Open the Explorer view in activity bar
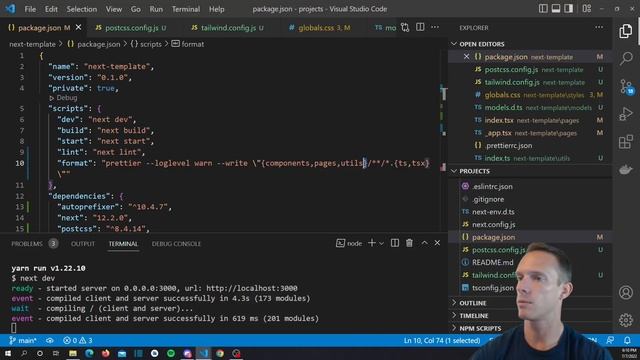This screenshot has width=640, height=360. pyautogui.click(x=626, y=31)
